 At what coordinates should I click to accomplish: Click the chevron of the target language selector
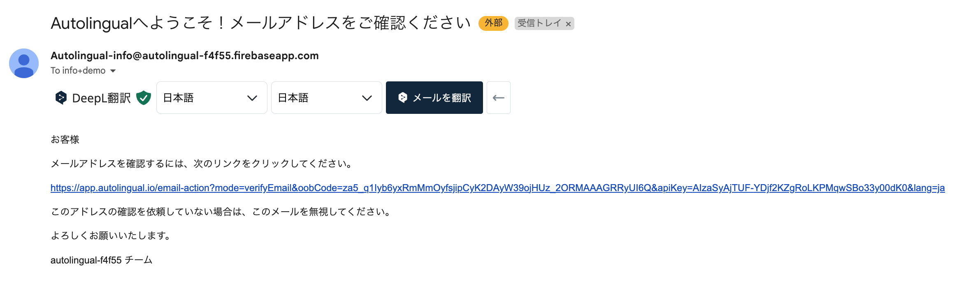coord(367,98)
